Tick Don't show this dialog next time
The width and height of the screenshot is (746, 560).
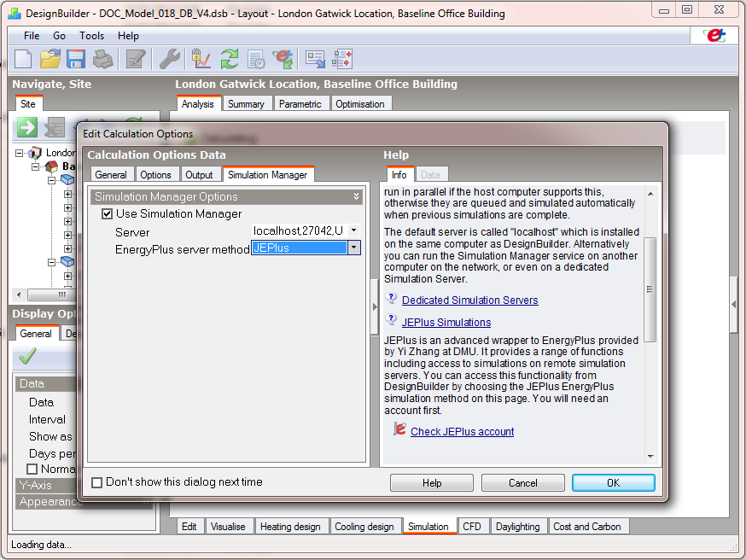pos(97,482)
